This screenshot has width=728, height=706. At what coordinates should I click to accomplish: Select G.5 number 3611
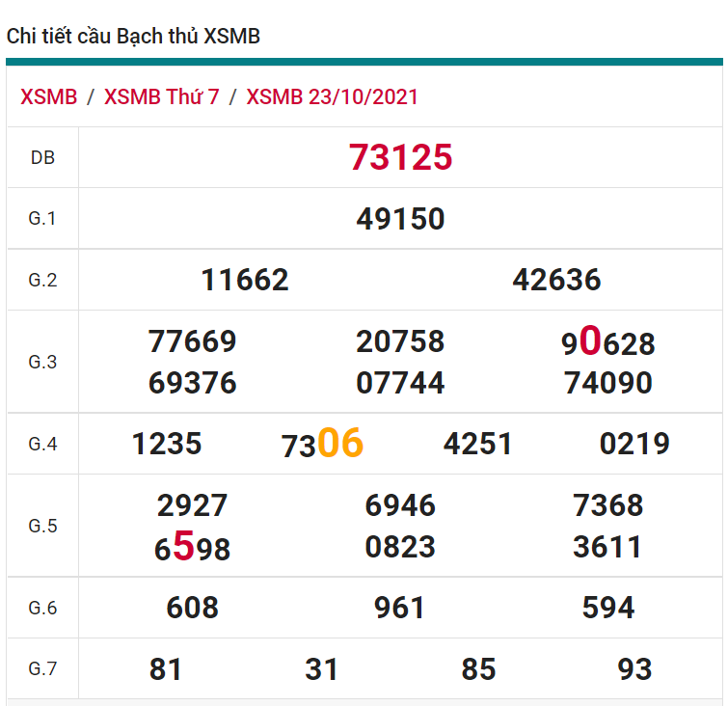tap(607, 548)
